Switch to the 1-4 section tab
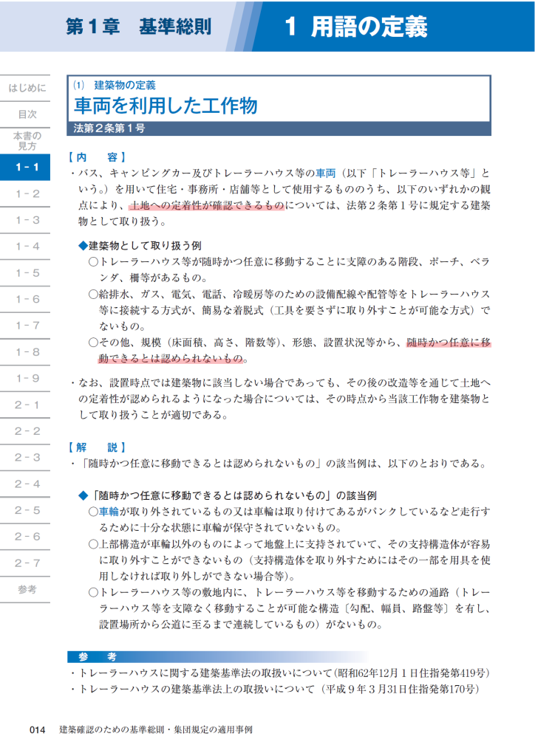Image resolution: width=535 pixels, height=756 pixels. point(26,247)
